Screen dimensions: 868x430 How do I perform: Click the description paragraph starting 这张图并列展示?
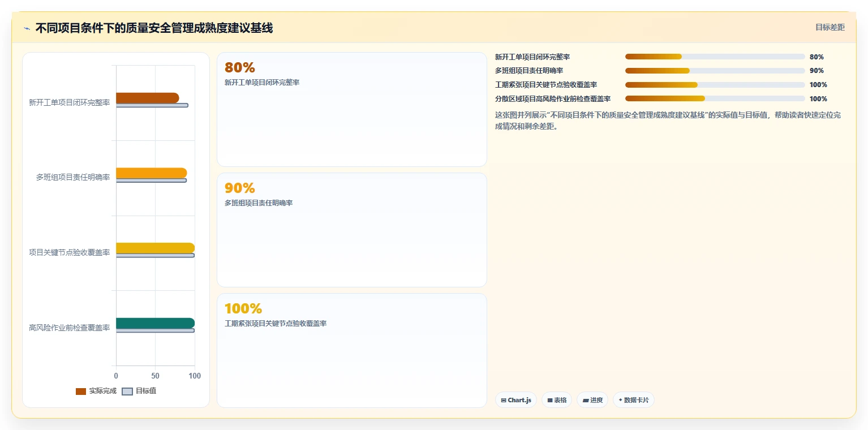point(668,121)
